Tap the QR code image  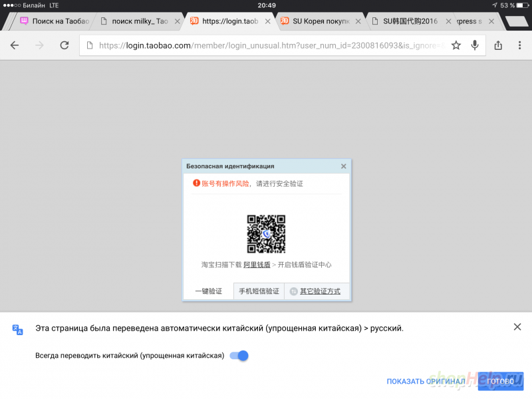[266, 234]
